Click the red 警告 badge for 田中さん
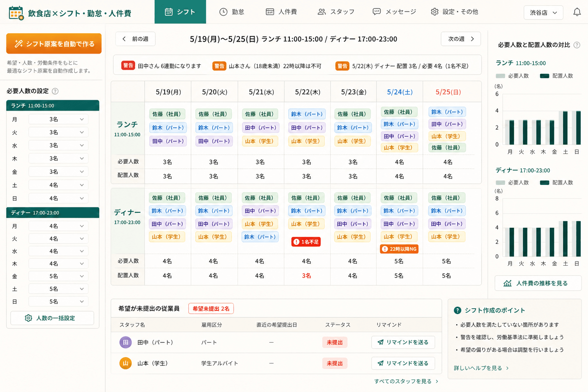 (128, 65)
